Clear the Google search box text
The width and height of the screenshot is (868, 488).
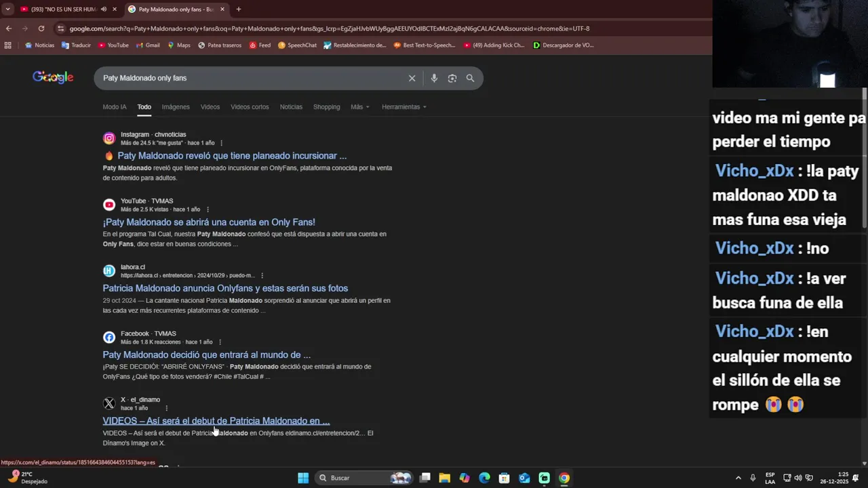point(412,78)
